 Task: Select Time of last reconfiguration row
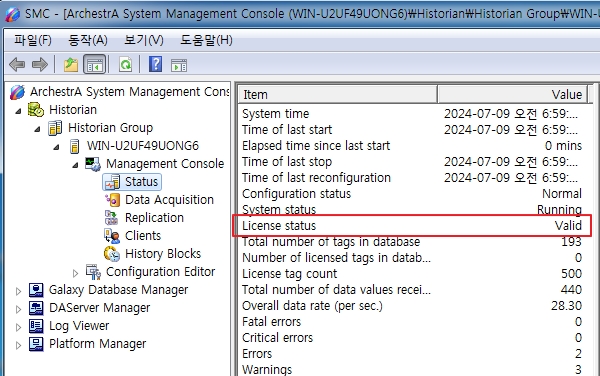click(x=412, y=178)
